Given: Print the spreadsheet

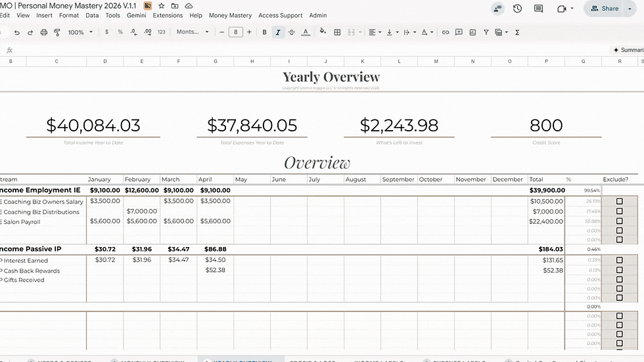Looking at the screenshot, I should (x=43, y=32).
